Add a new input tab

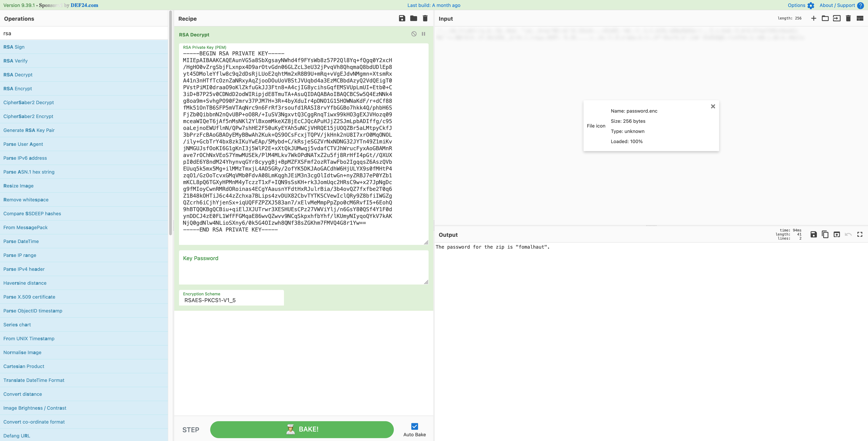[813, 18]
